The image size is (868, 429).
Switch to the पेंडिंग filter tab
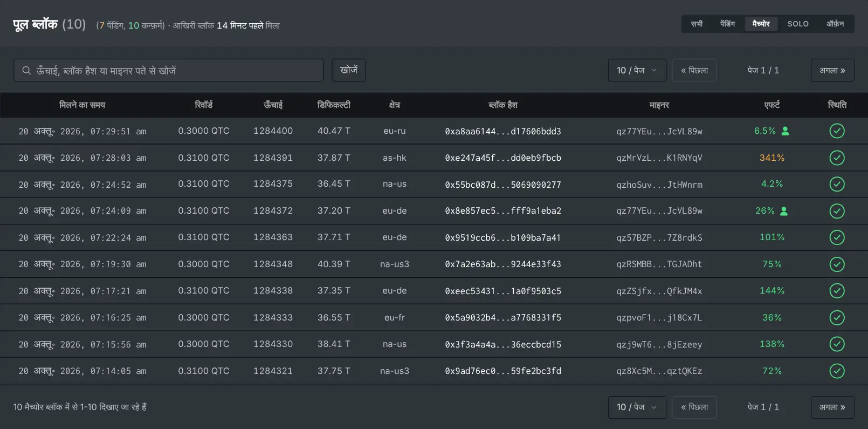click(727, 24)
